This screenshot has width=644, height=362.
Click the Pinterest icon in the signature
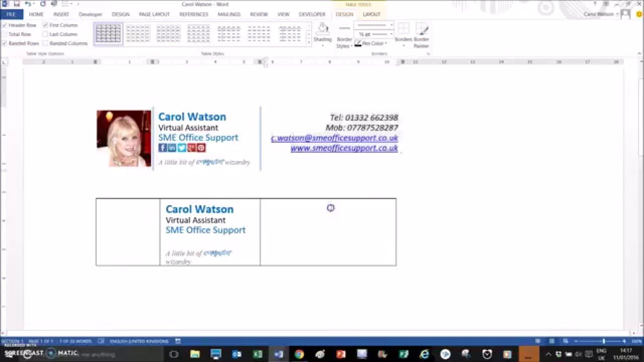[x=201, y=147]
